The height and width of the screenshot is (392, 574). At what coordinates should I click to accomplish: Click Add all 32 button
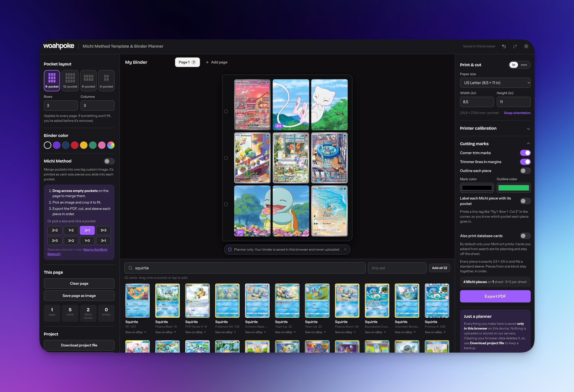(x=439, y=268)
